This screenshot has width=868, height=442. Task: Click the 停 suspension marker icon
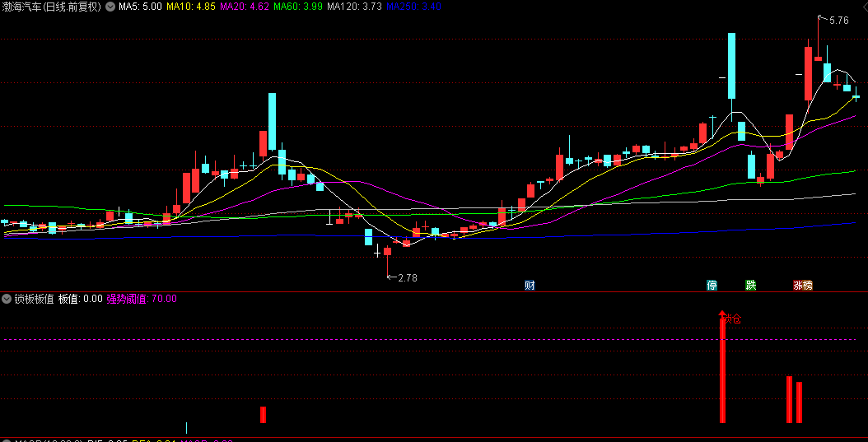point(712,286)
